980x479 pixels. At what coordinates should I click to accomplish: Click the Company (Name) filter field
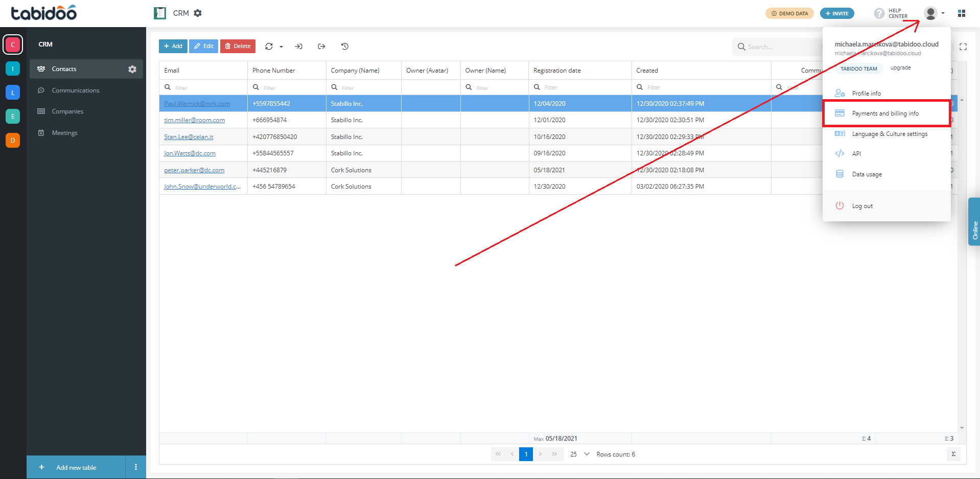pos(364,87)
